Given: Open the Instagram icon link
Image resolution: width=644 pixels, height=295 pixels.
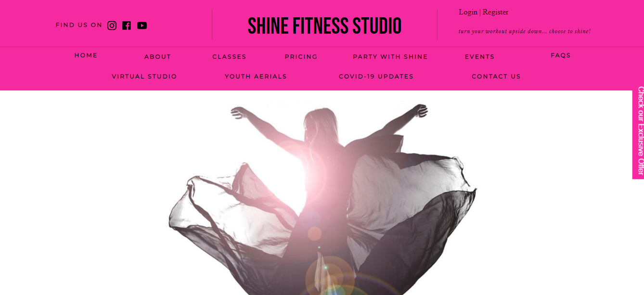Looking at the screenshot, I should (x=112, y=26).
